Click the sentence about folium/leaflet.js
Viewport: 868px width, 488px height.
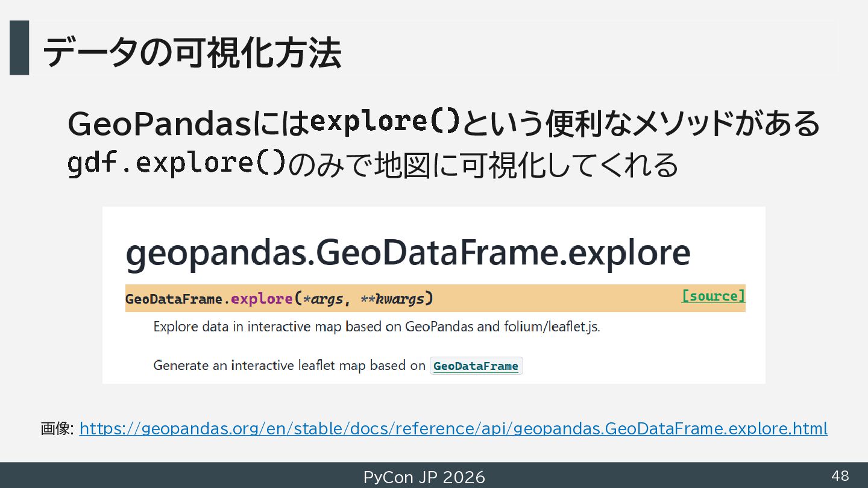click(x=377, y=327)
